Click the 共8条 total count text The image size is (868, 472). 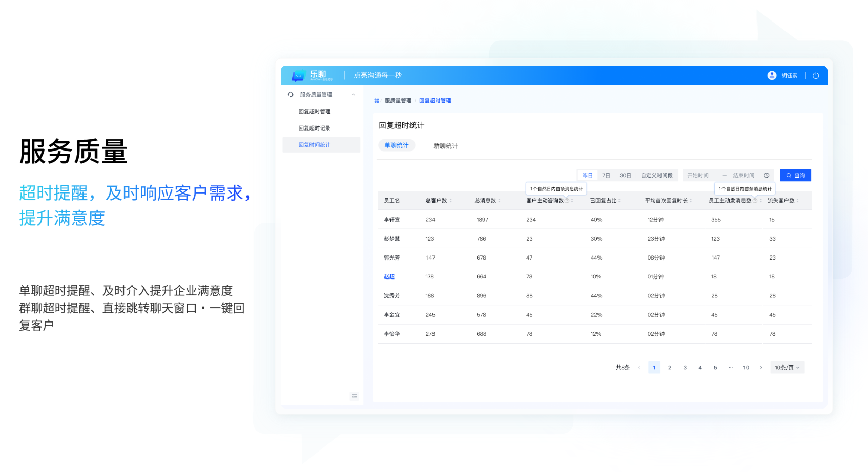623,368
